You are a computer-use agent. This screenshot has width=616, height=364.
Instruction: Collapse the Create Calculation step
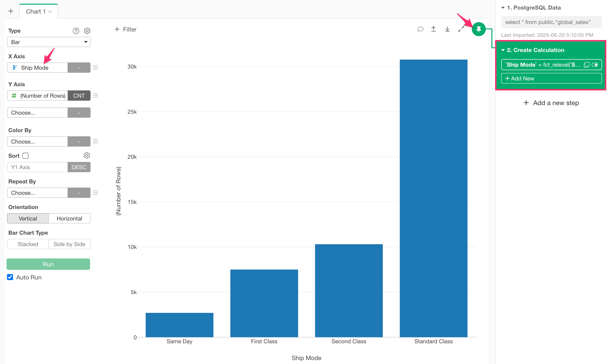click(x=503, y=50)
